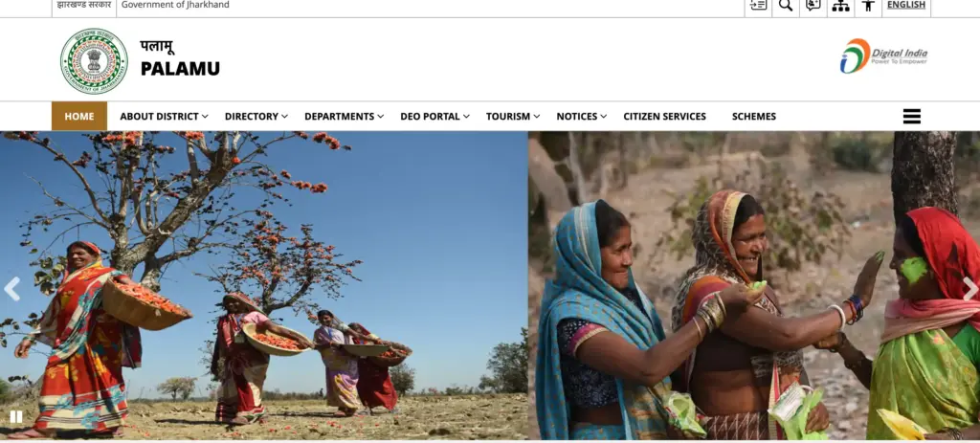Go to the previous banner slide

11,289
